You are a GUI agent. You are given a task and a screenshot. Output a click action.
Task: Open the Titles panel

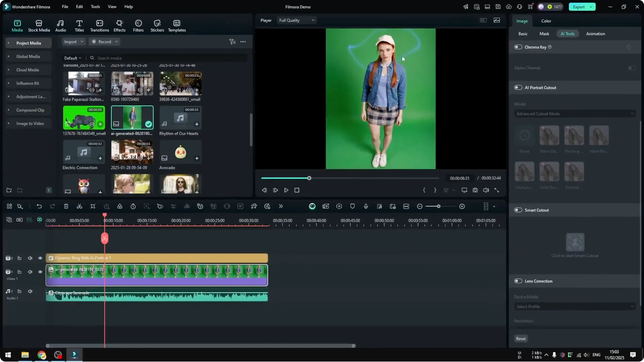[79, 25]
